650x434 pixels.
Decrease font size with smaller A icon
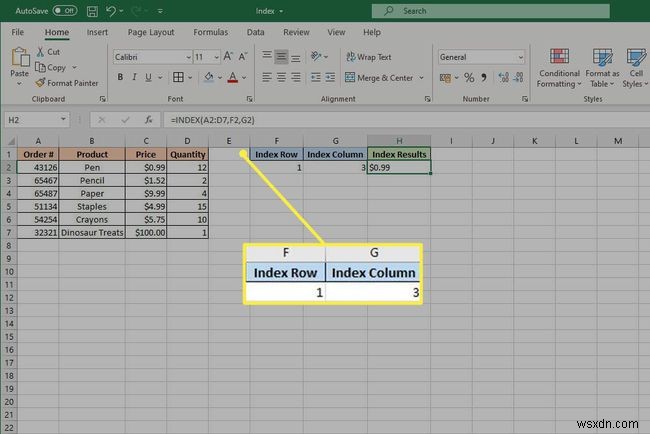click(x=243, y=56)
